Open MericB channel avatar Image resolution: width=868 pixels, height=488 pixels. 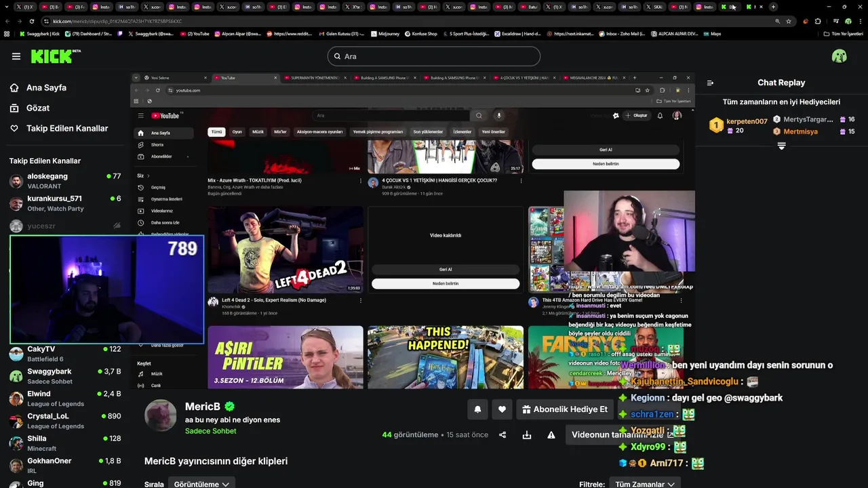tap(161, 415)
